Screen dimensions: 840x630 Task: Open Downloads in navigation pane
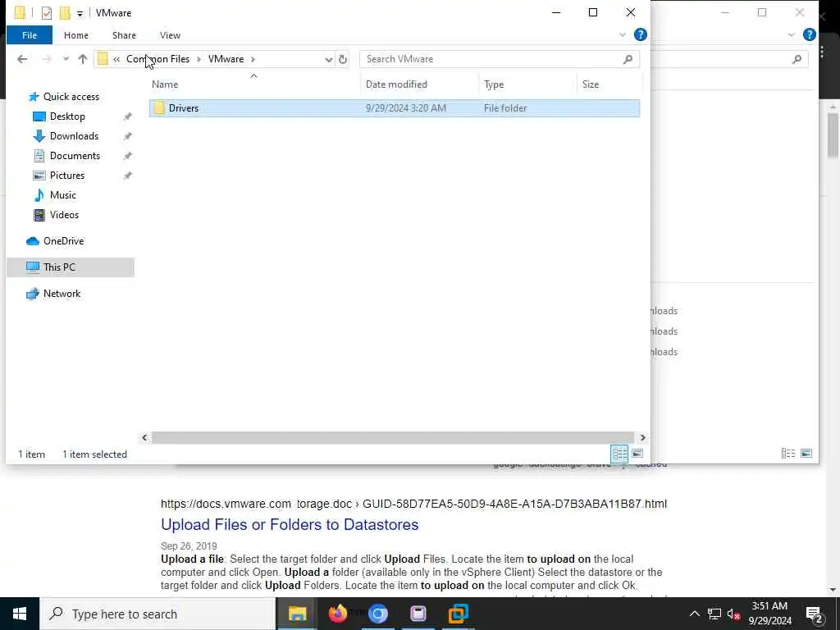point(74,136)
